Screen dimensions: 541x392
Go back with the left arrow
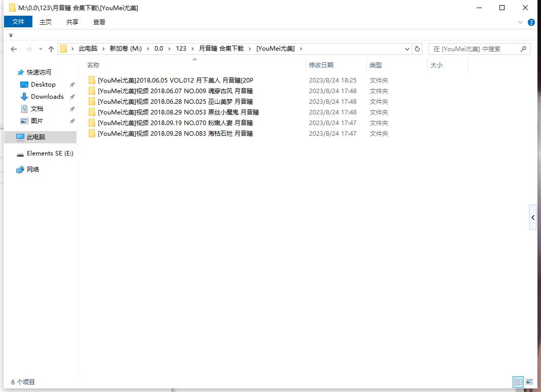click(14, 49)
